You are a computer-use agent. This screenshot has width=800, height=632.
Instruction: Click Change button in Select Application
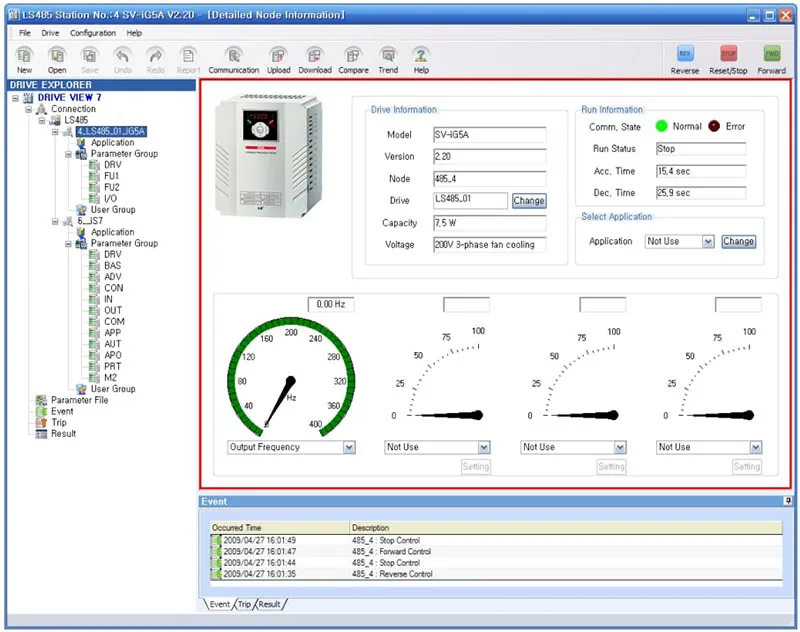coord(738,242)
